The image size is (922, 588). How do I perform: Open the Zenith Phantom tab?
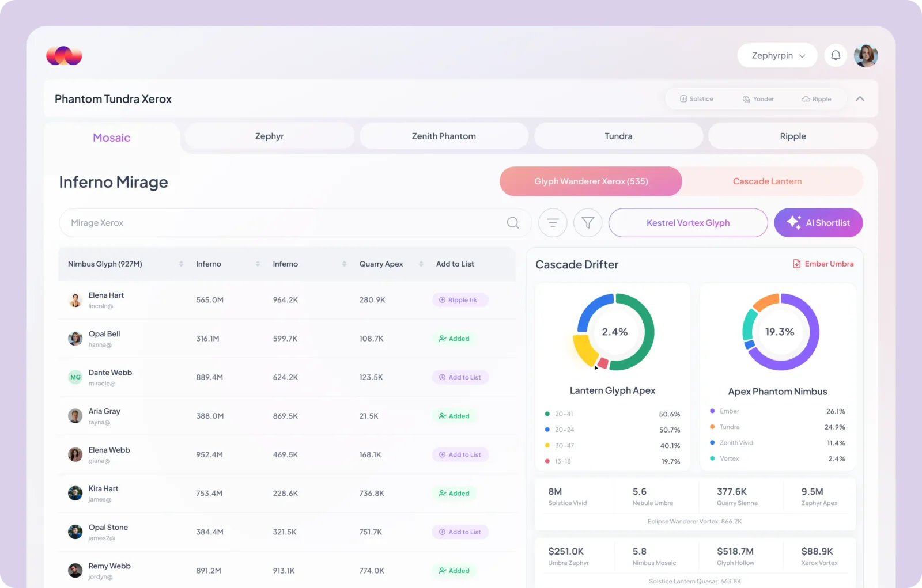tap(444, 136)
